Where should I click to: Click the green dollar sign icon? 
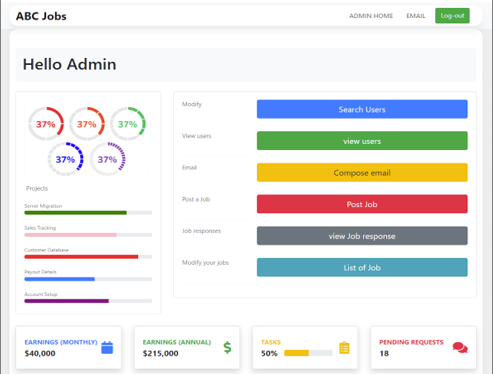point(227,347)
